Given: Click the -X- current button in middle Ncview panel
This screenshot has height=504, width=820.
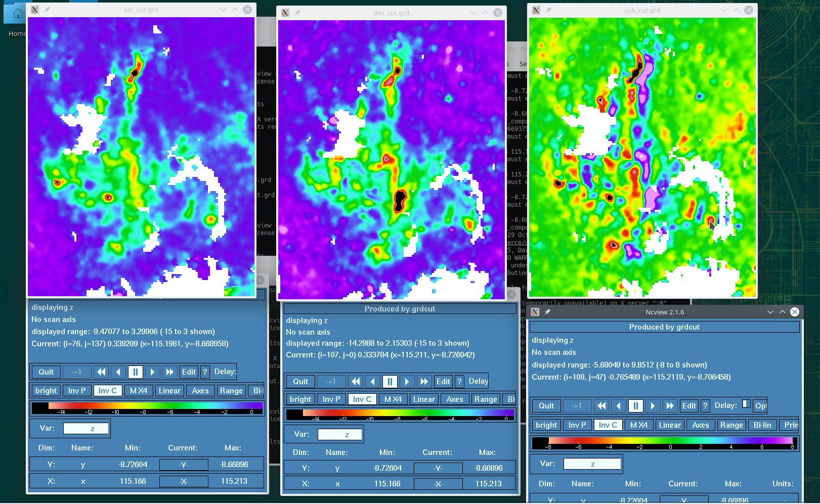Looking at the screenshot, I should 438,484.
